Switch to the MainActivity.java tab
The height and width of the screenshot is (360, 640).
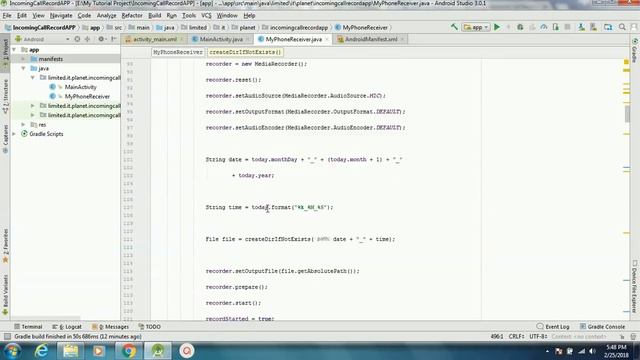pyautogui.click(x=221, y=39)
